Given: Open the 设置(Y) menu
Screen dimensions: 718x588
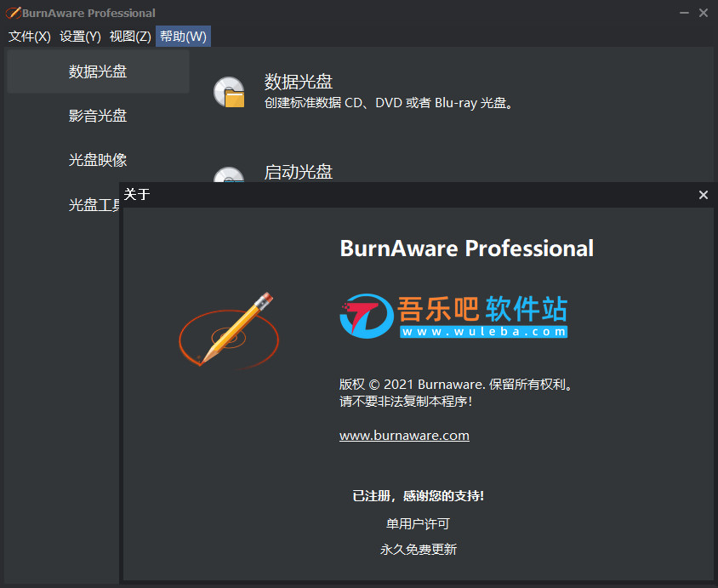Looking at the screenshot, I should [80, 37].
